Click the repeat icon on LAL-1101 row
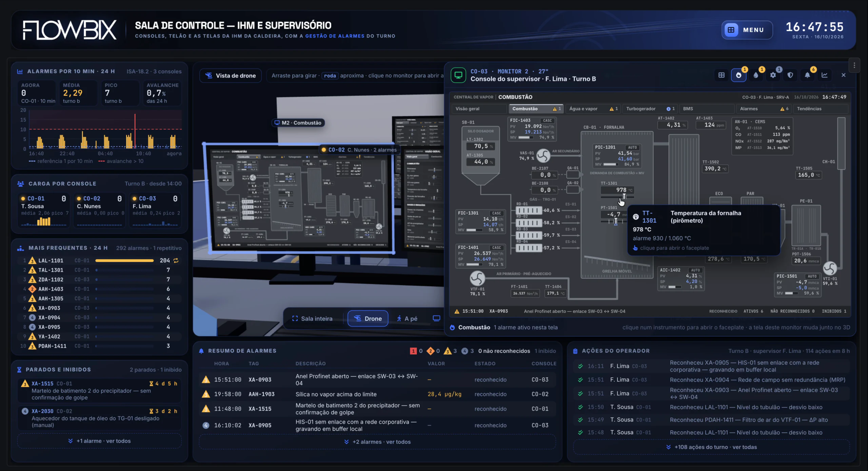 [176, 260]
